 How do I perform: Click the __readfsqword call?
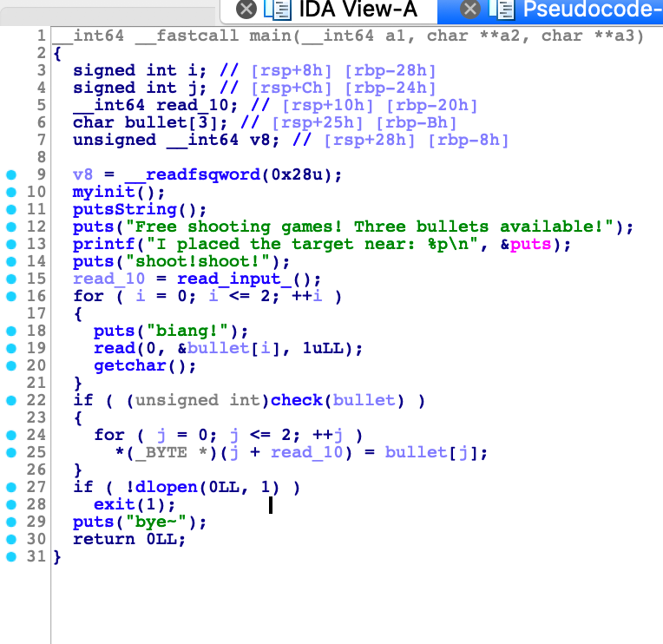coord(193,174)
